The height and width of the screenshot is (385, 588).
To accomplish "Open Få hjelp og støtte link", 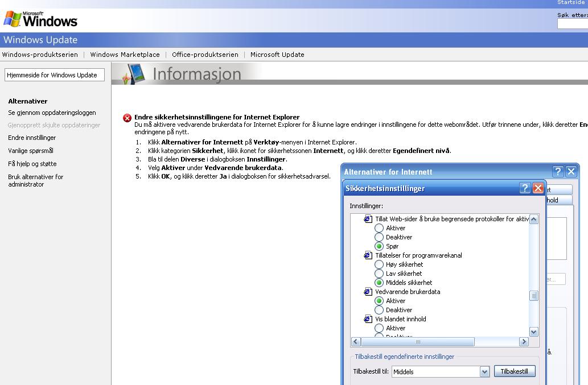I will (x=32, y=164).
